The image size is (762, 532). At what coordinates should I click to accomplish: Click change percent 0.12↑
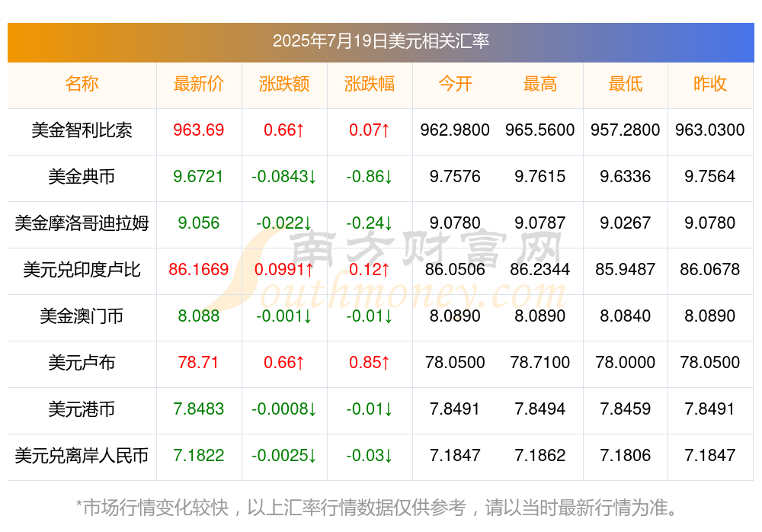pos(370,269)
